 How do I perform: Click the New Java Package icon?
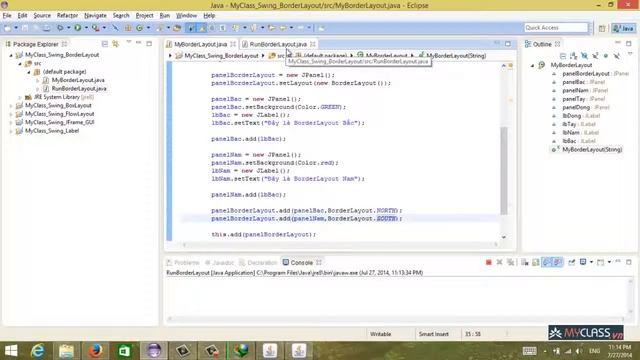click(128, 28)
